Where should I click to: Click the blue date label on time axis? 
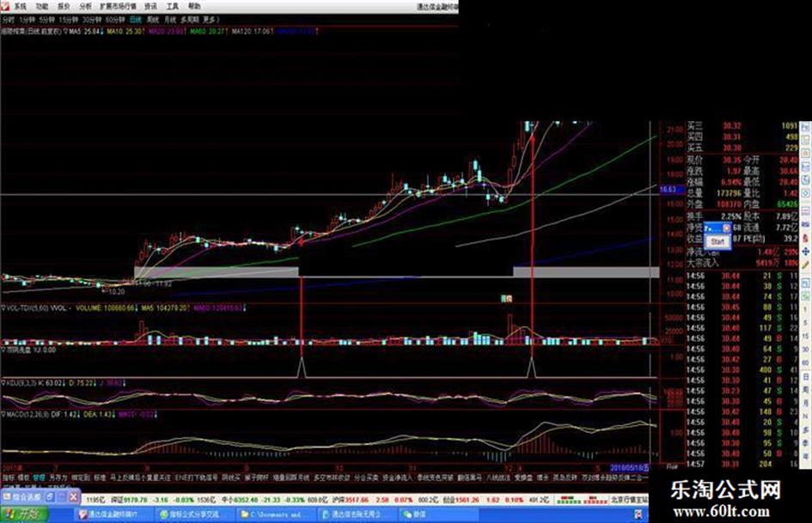(x=629, y=468)
